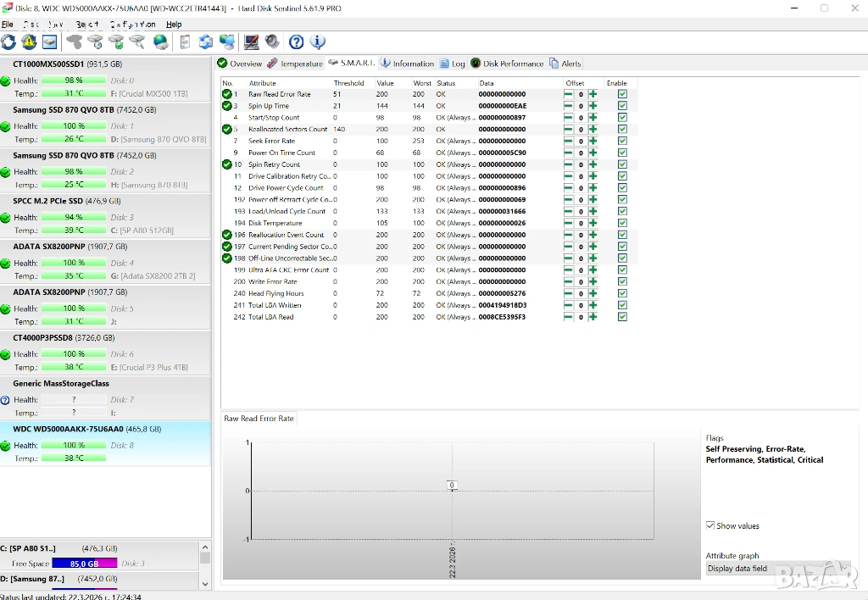Click the refresh disks toolbar icon
This screenshot has height=600, width=868.
[8, 42]
